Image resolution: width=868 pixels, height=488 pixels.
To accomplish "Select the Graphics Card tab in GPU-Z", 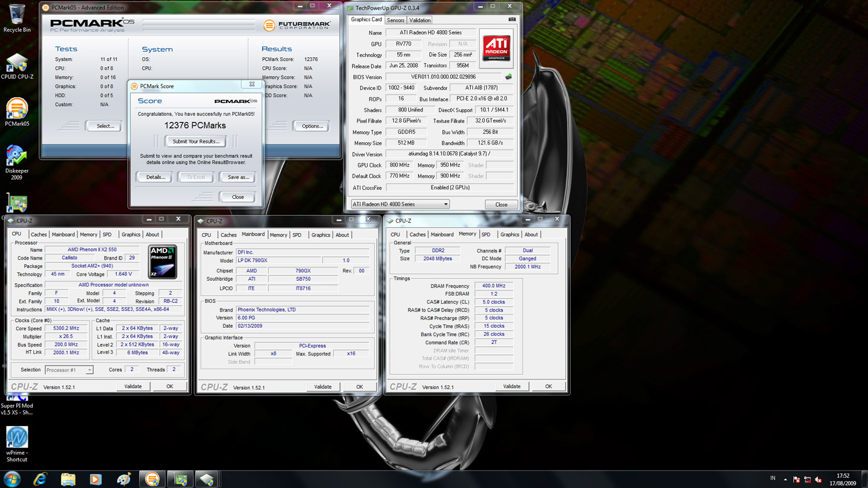I will tap(366, 19).
